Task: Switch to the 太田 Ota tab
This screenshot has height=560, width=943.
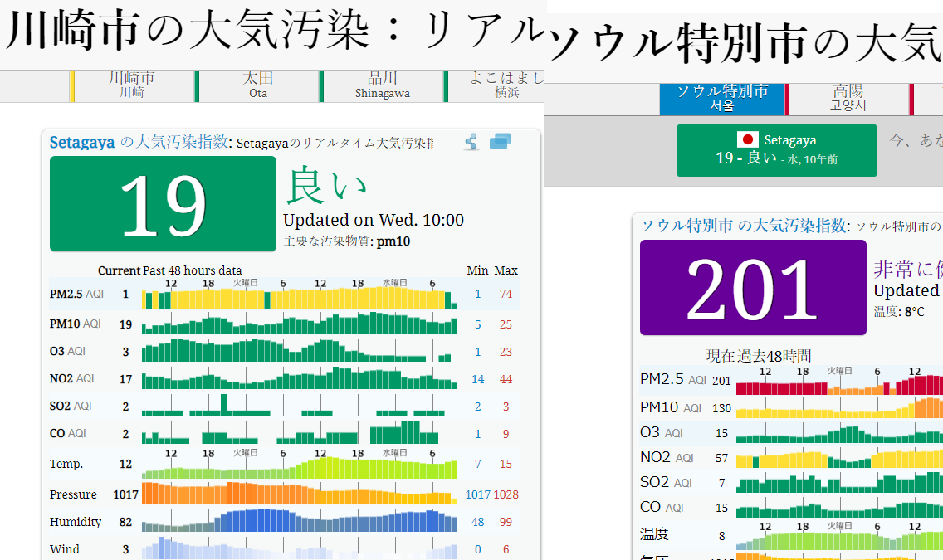Action: tap(258, 85)
